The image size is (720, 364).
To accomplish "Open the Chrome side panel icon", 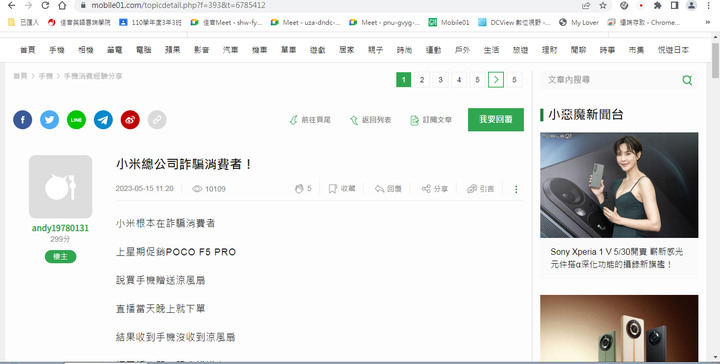I will click(x=675, y=6).
